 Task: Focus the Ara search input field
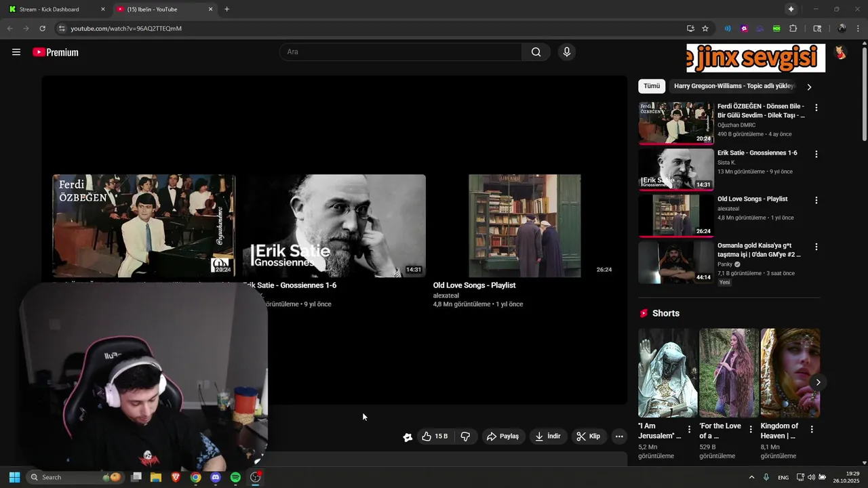pos(401,52)
